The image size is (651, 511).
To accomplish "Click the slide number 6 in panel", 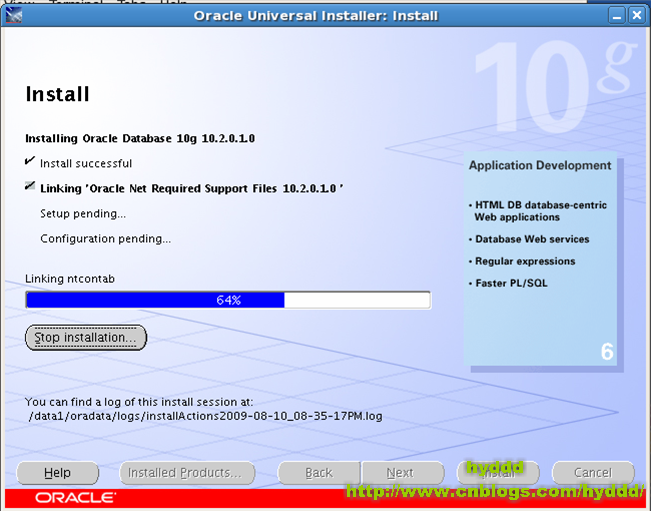I will coord(607,352).
